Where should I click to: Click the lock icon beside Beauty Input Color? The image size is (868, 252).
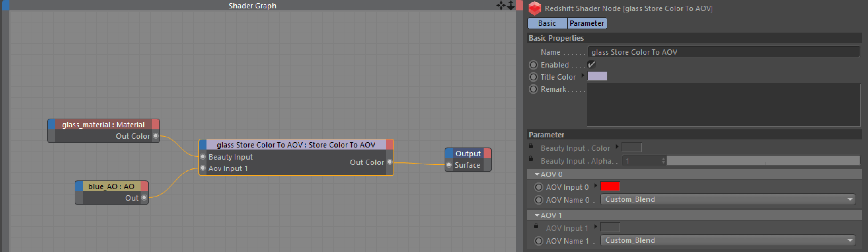pos(531,146)
